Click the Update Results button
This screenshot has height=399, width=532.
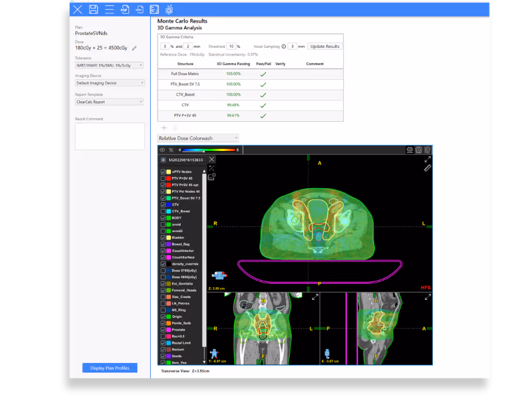[325, 47]
